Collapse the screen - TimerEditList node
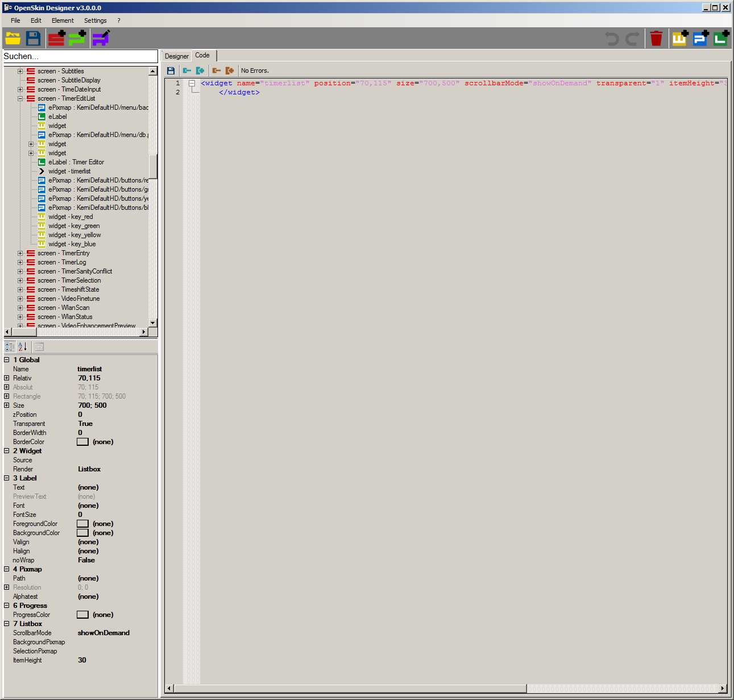The image size is (734, 700). pos(20,98)
